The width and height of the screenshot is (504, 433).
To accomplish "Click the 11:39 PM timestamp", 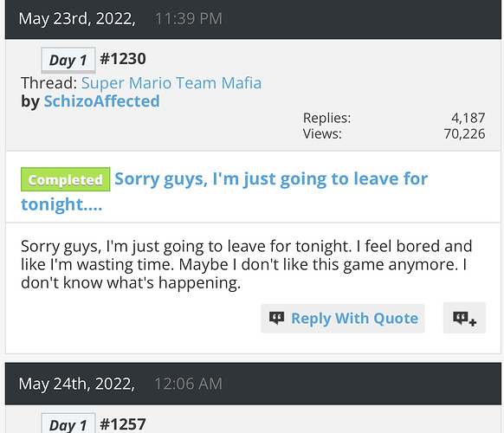I will (x=189, y=19).
